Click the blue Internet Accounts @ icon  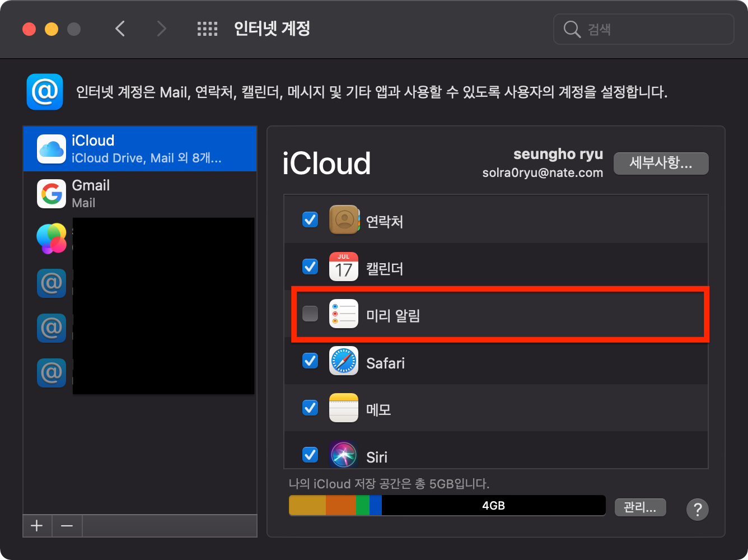[x=45, y=92]
